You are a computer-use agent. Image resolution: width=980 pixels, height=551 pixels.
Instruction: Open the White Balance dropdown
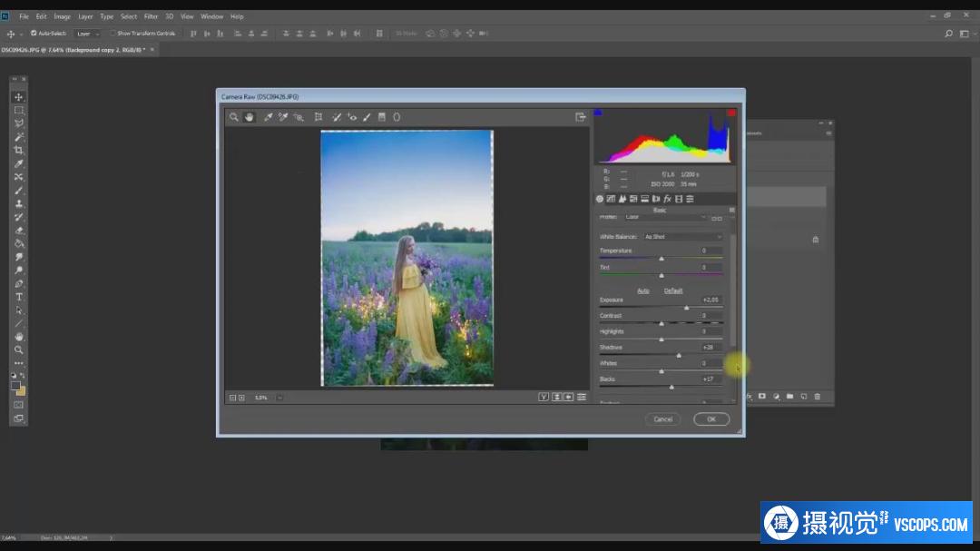[x=683, y=236]
